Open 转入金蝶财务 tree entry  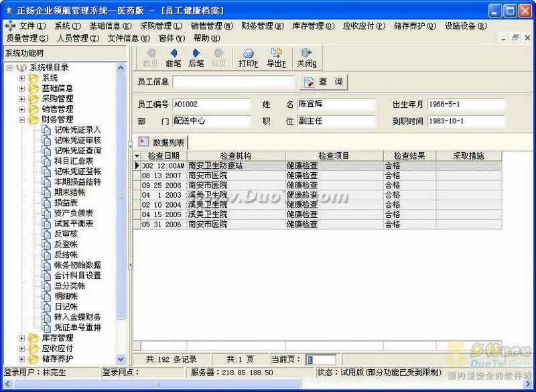[78, 317]
